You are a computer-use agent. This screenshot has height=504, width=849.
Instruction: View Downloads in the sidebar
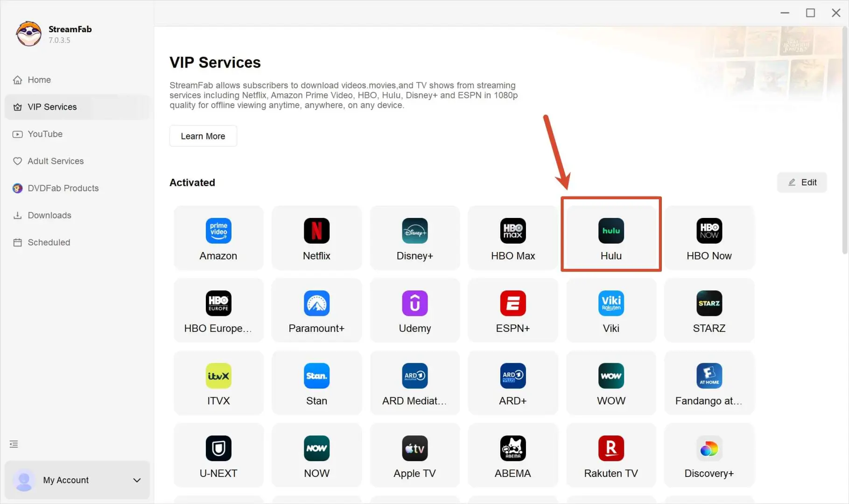(77, 215)
